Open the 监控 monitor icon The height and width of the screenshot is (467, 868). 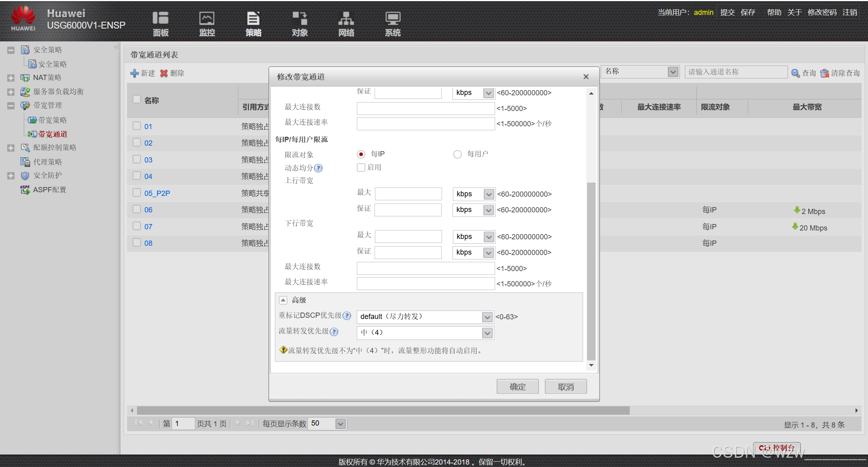coord(207,19)
